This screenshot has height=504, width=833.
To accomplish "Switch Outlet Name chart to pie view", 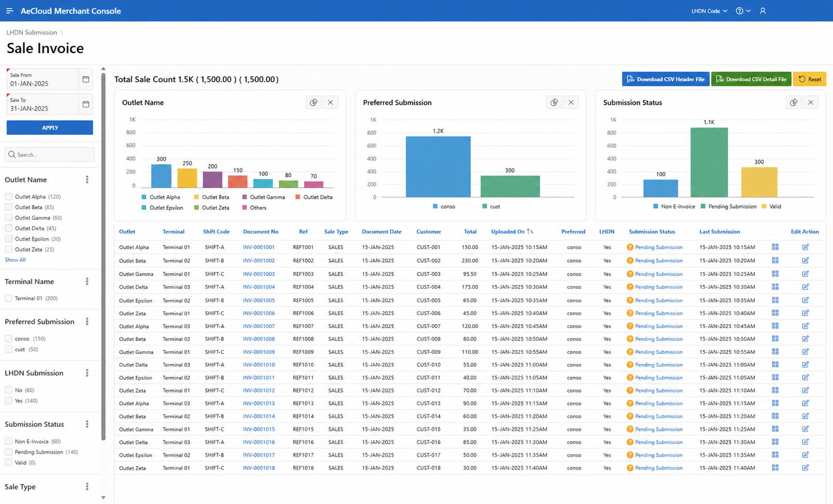I will (313, 102).
